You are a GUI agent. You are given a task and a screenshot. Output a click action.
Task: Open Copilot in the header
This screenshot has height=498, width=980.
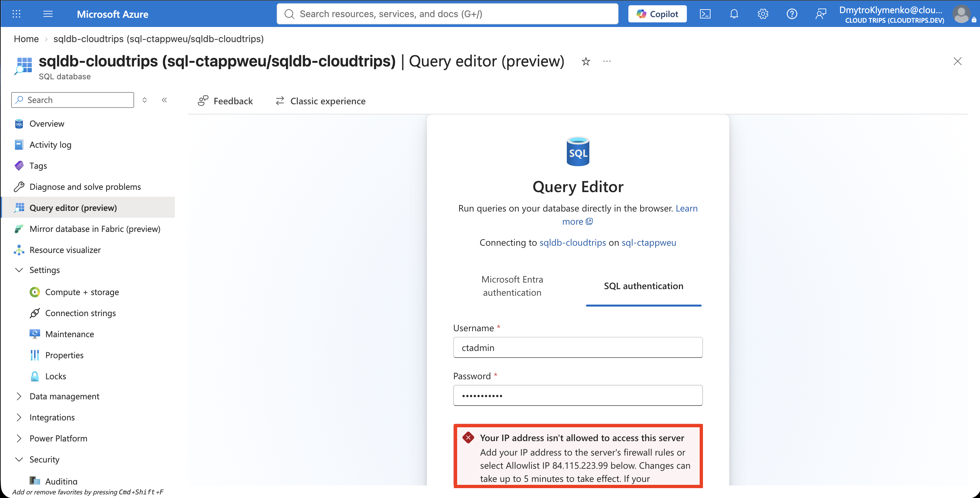pos(657,14)
